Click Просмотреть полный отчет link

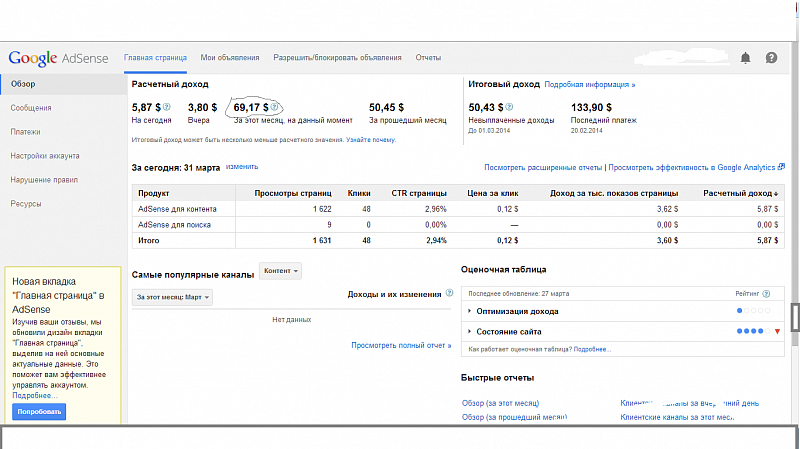click(x=401, y=345)
